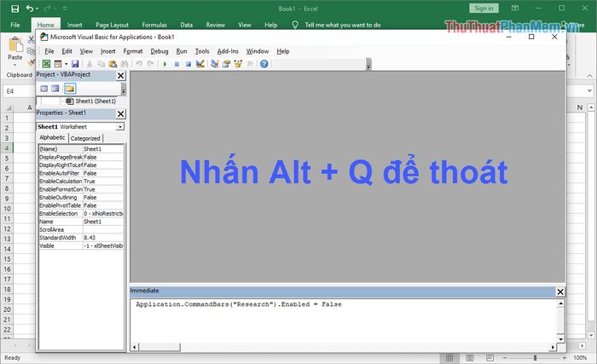Screen dimensions: 597x364
Task: Click the Break pause icon
Action: point(177,64)
